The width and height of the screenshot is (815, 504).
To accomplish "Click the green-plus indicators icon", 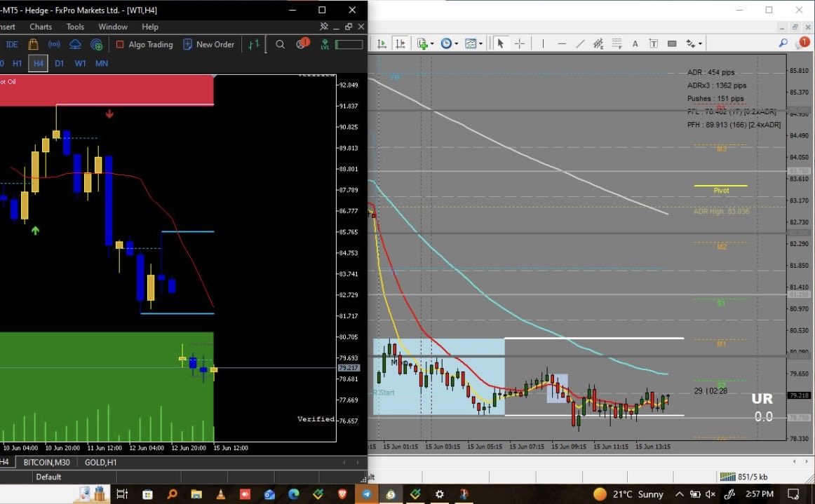I will [422, 43].
